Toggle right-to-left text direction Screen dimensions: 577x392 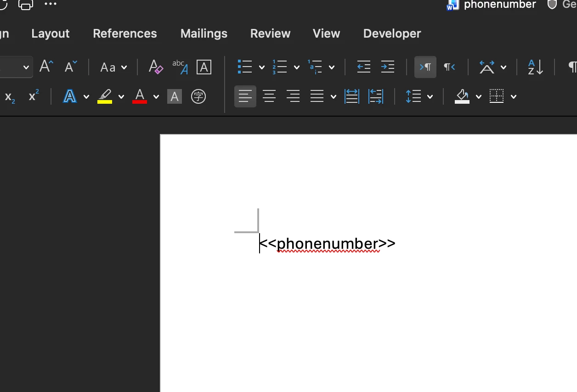pyautogui.click(x=449, y=67)
